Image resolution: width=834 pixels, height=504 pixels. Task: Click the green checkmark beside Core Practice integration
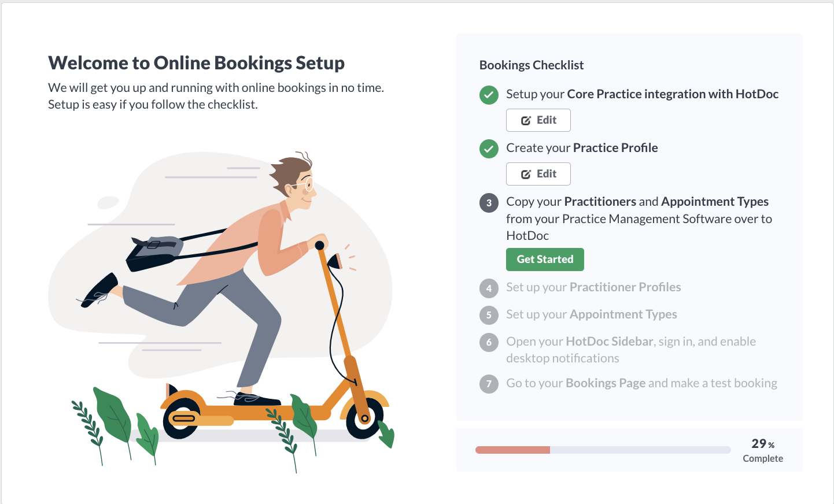pos(489,95)
